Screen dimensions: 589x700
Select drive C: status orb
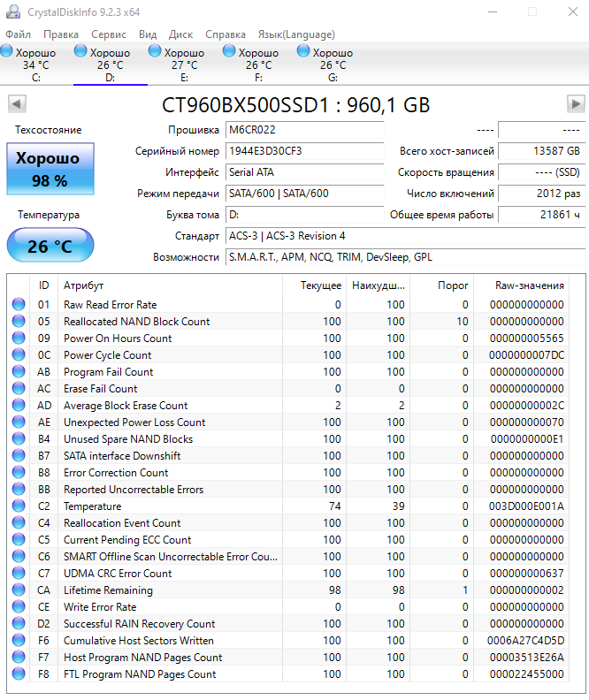pos(8,52)
